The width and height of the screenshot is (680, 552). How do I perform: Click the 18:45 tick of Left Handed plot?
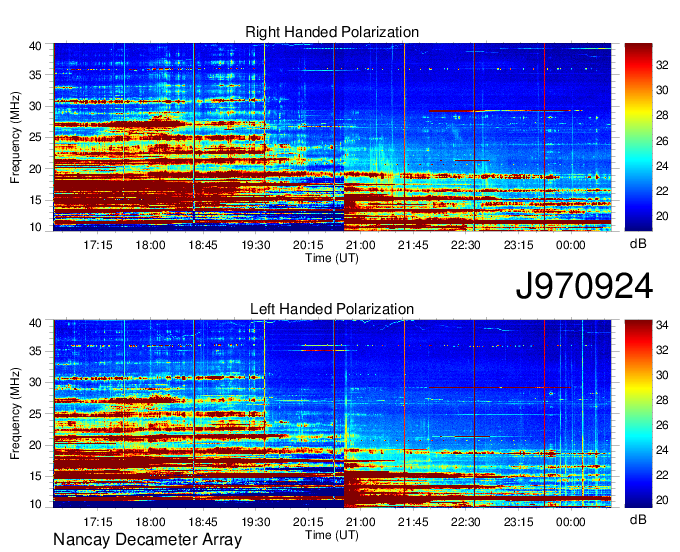(203, 522)
